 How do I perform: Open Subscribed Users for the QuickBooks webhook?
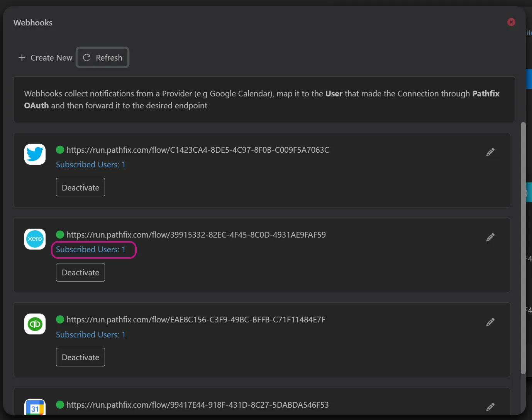91,335
